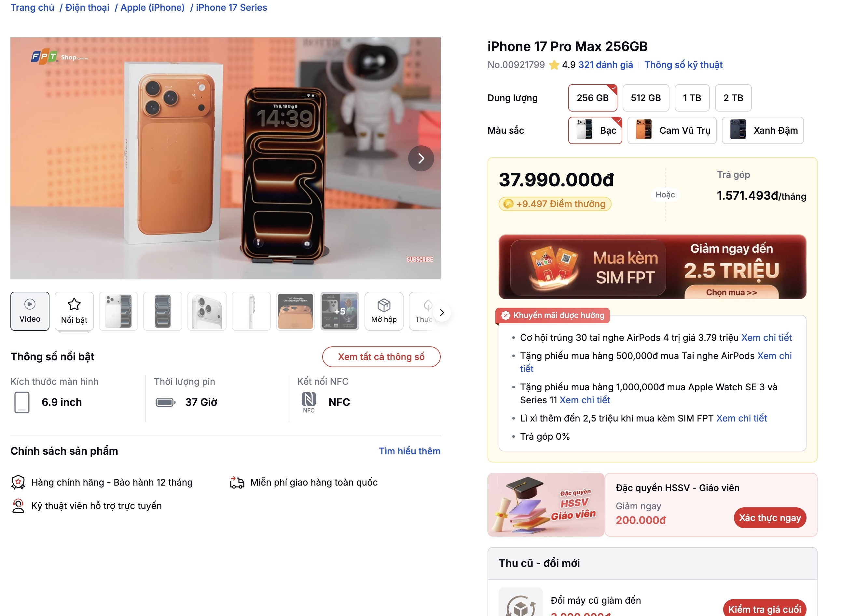The image size is (841, 616).
Task: Select the 1 TB storage option
Action: point(692,98)
